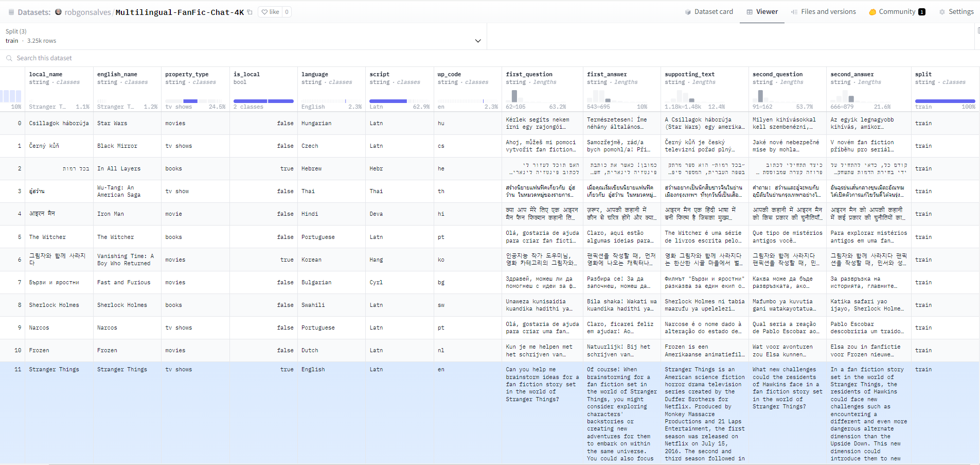This screenshot has height=465, width=980.
Task: Select the 'Star Wars' english name cell
Action: coord(127,124)
